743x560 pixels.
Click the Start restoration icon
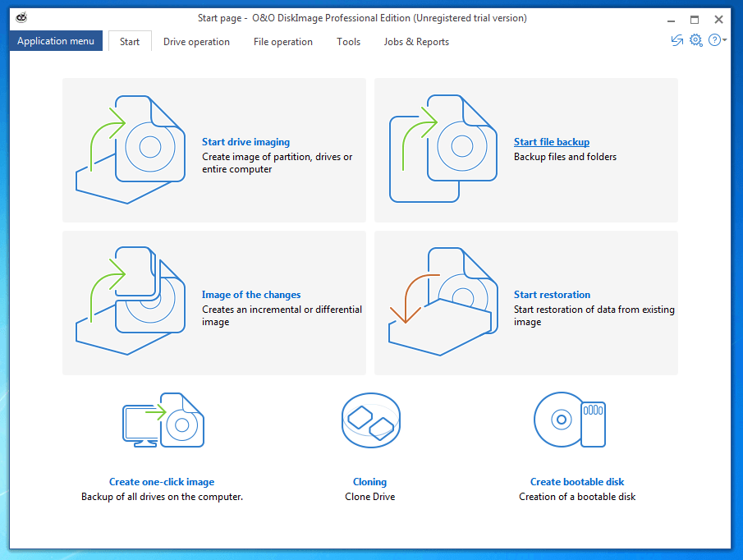point(443,301)
